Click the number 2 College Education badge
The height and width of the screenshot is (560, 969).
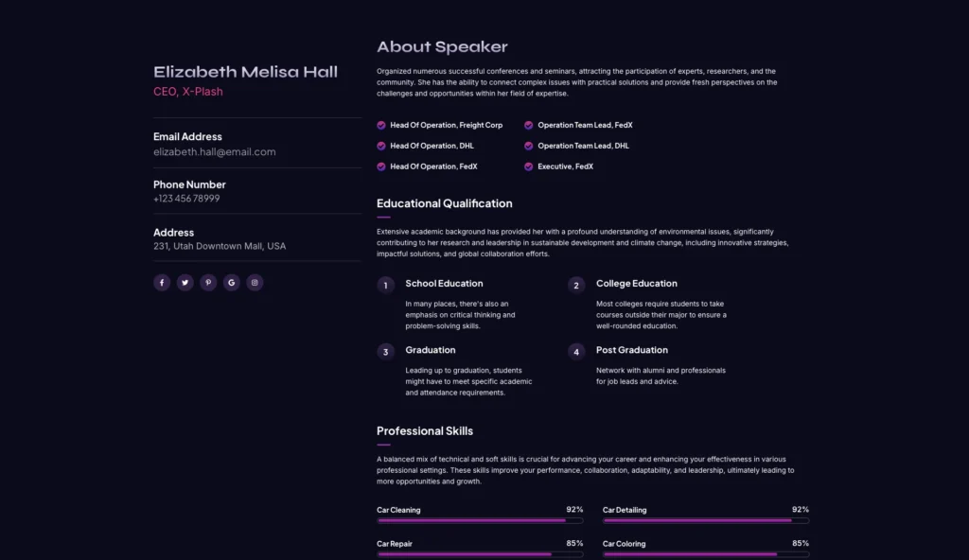(x=576, y=285)
